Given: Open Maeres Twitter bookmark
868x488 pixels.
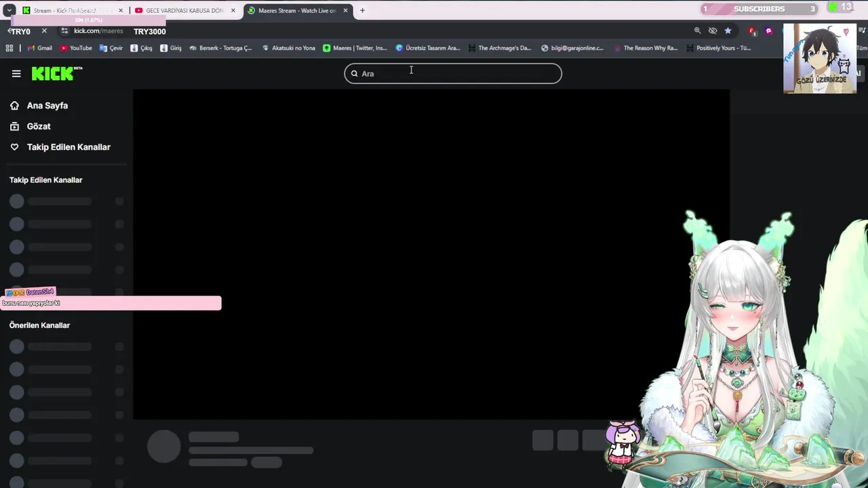Looking at the screenshot, I should coord(355,48).
